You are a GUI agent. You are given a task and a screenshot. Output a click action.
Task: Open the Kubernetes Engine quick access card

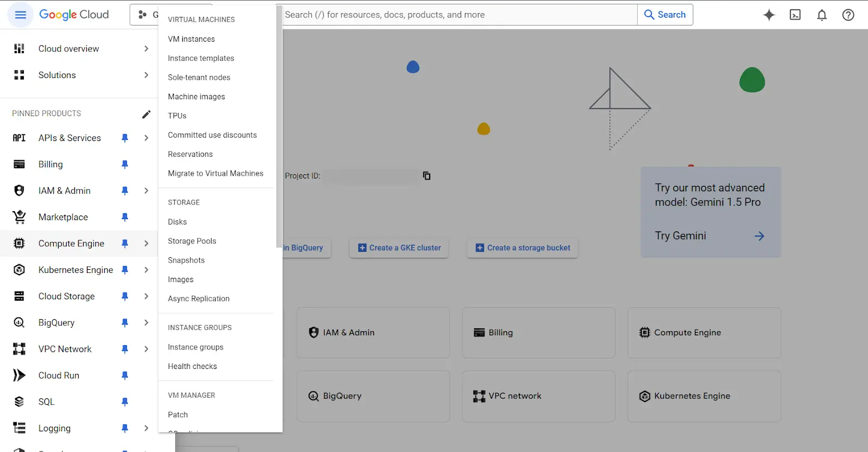coord(704,396)
